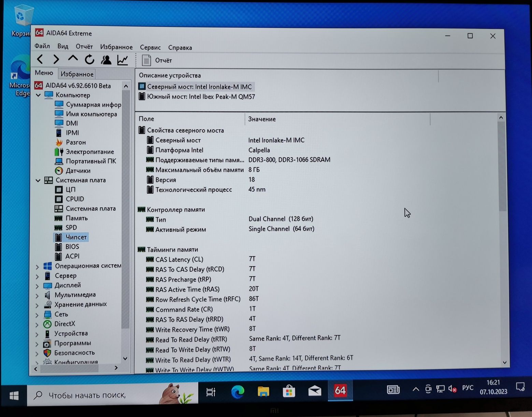532x417 pixels.
Task: Refresh the current page in AIDA64
Action: (x=89, y=60)
